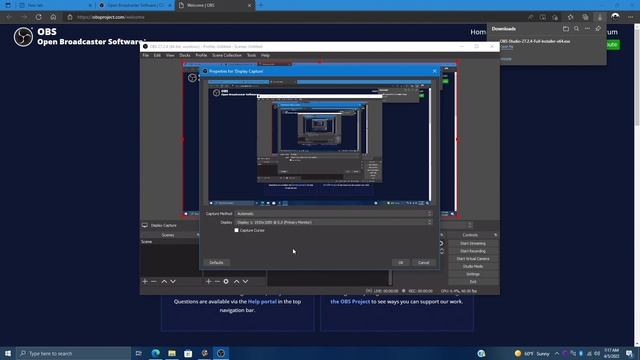Viewport: 640px width, 360px height.
Task: Click Cancel in Display Capture properties
Action: click(x=424, y=262)
